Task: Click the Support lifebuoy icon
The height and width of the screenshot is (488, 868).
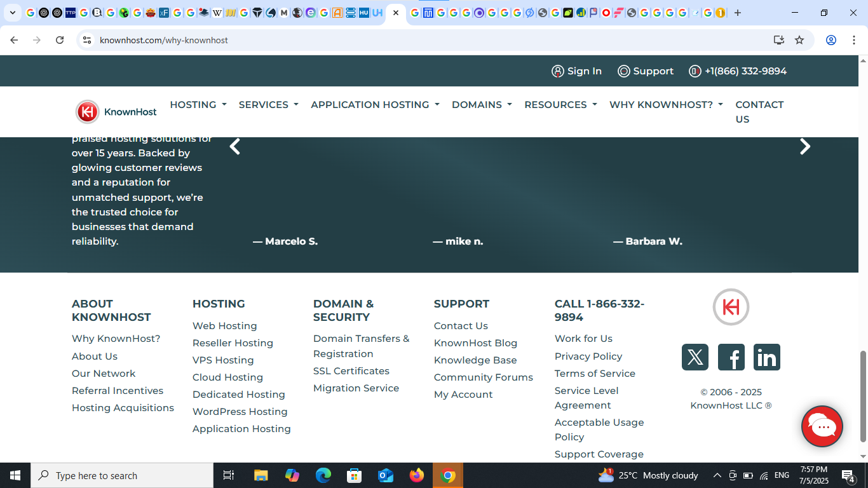Action: [x=624, y=71]
